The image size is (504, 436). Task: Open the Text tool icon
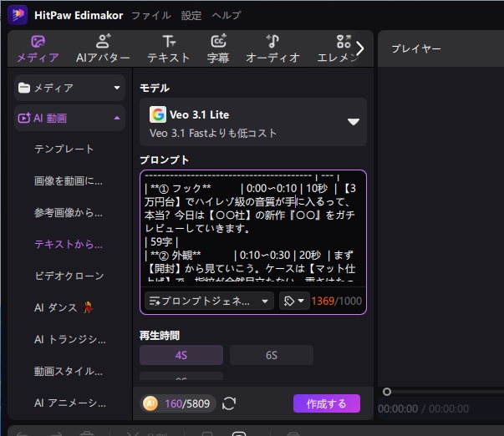click(x=169, y=41)
